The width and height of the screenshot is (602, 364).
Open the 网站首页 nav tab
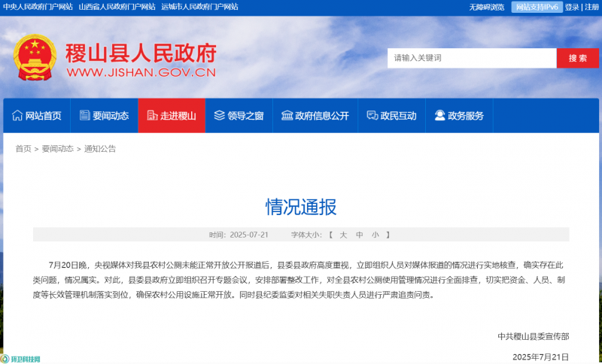point(37,116)
